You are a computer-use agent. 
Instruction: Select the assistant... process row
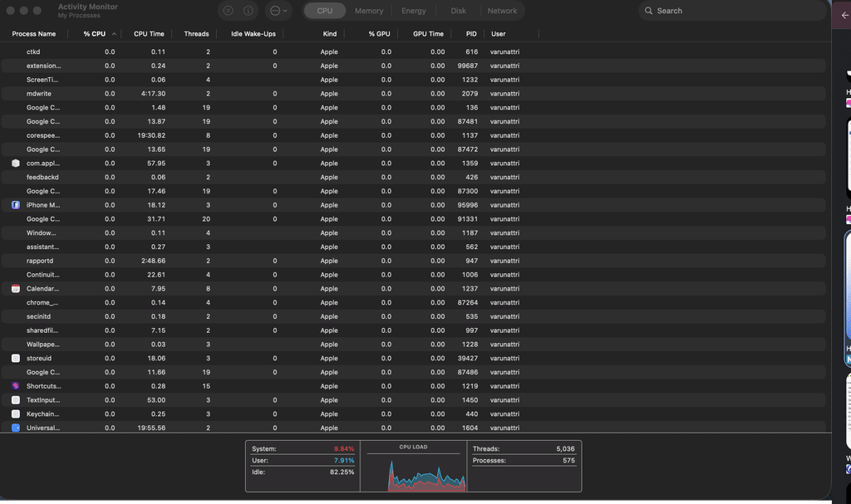coord(414,247)
